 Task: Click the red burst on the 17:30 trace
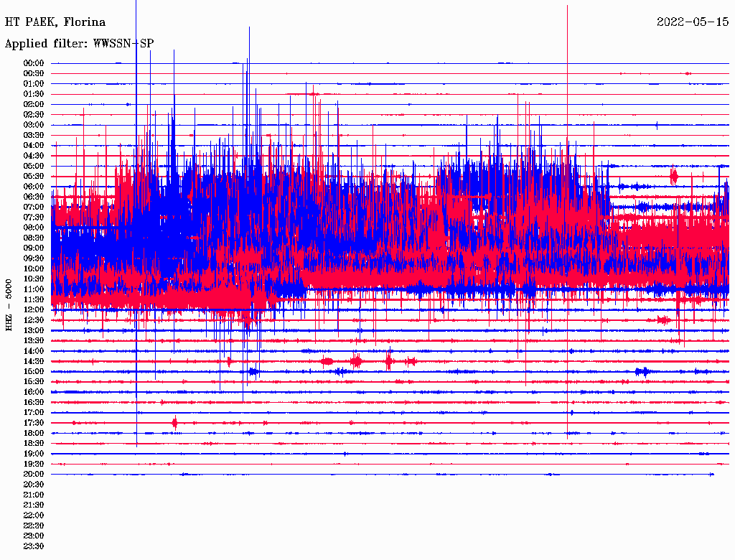(174, 423)
